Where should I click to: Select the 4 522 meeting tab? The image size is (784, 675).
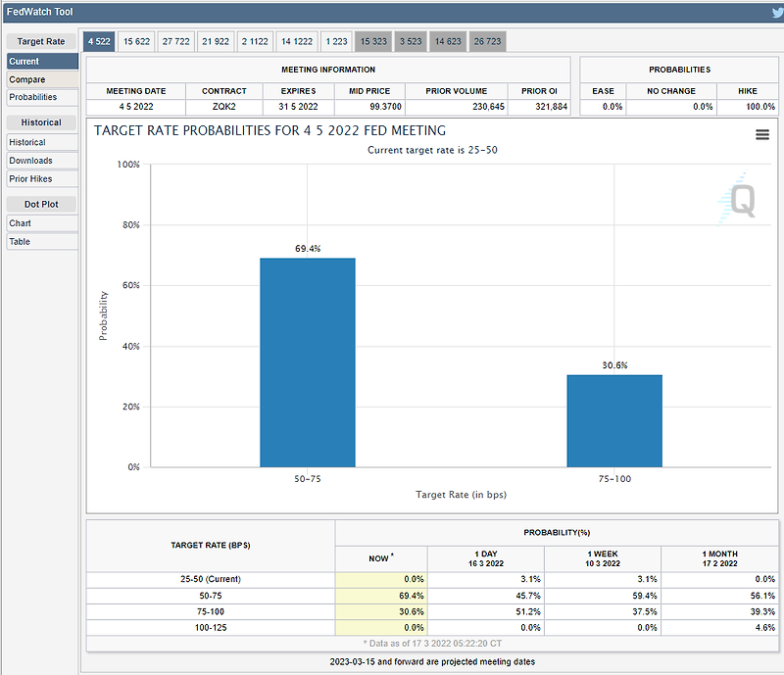click(x=99, y=41)
